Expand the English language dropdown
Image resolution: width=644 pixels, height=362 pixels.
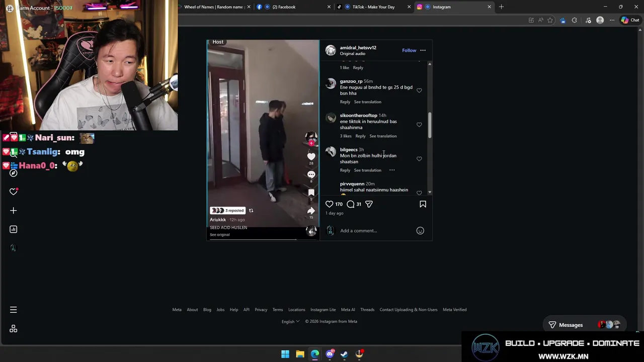click(x=290, y=322)
